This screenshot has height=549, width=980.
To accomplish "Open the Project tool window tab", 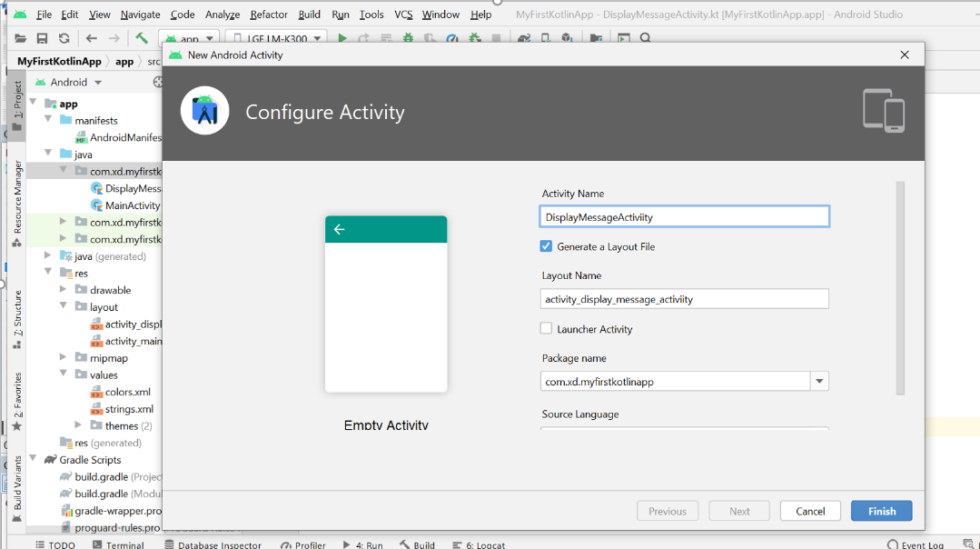I will 17,105.
